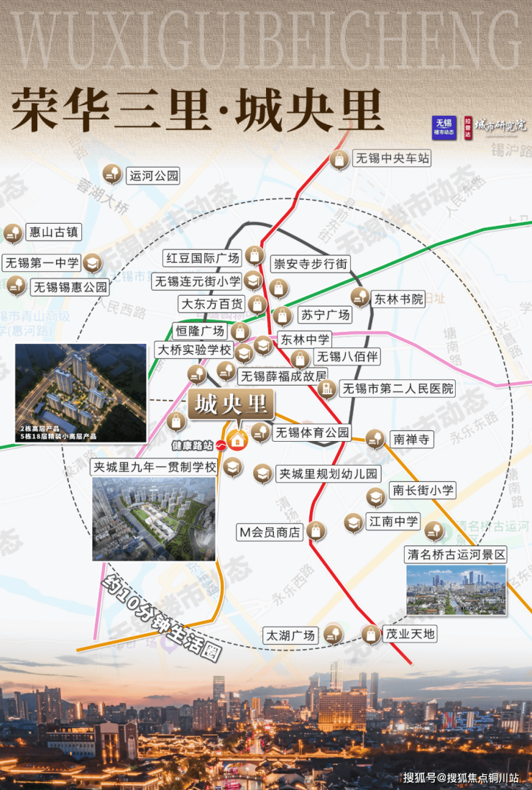532x790 pixels.
Task: Click the school icon next to 大桥实验学校
Action: point(244,354)
